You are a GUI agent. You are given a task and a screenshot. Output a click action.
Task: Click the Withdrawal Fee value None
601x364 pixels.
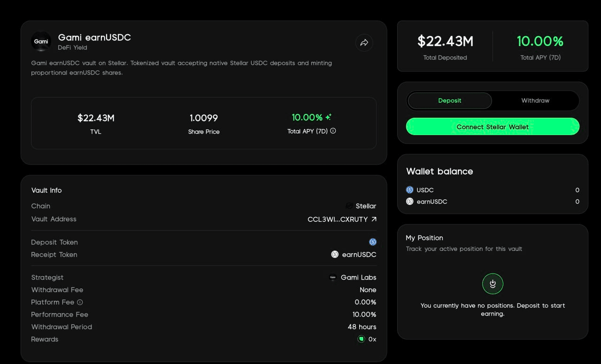(368, 290)
